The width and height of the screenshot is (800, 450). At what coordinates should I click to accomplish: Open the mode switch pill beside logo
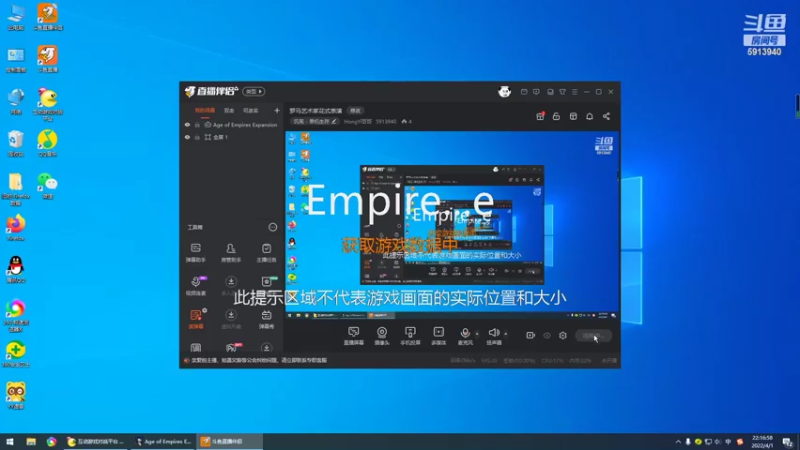click(x=254, y=91)
